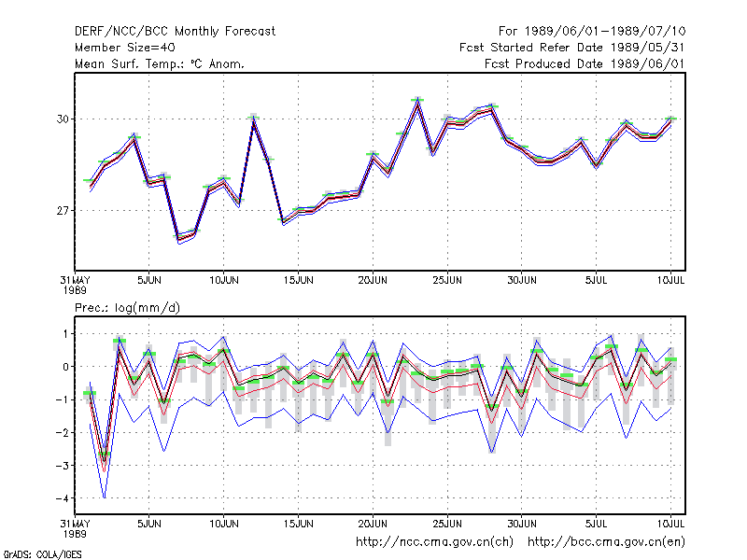
Task: Click the temperature peak near 23 June
Action: click(x=417, y=100)
